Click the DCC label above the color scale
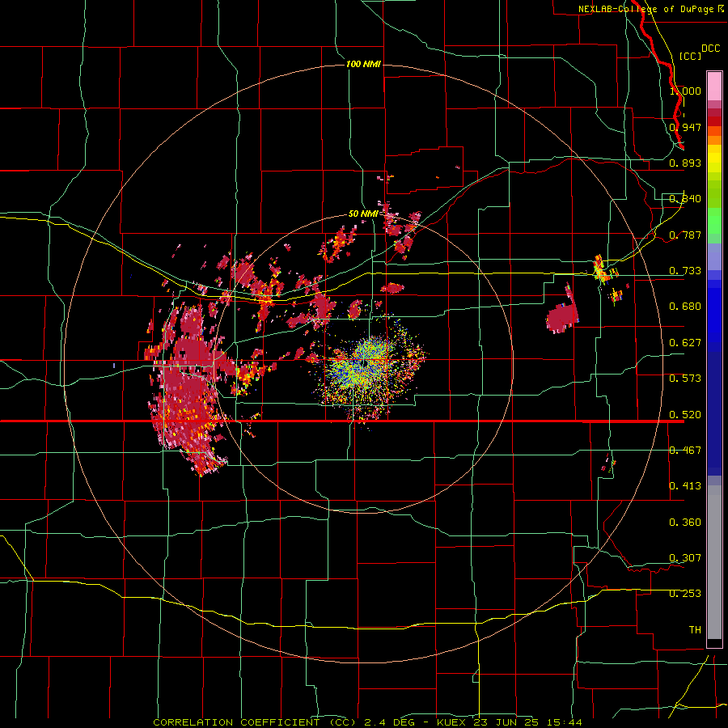 point(710,49)
